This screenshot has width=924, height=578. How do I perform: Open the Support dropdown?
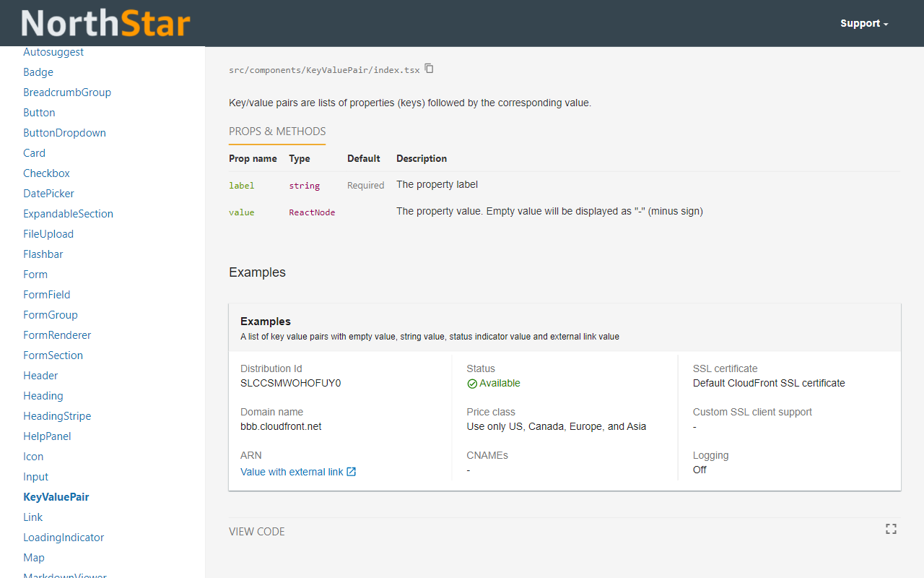(x=863, y=22)
